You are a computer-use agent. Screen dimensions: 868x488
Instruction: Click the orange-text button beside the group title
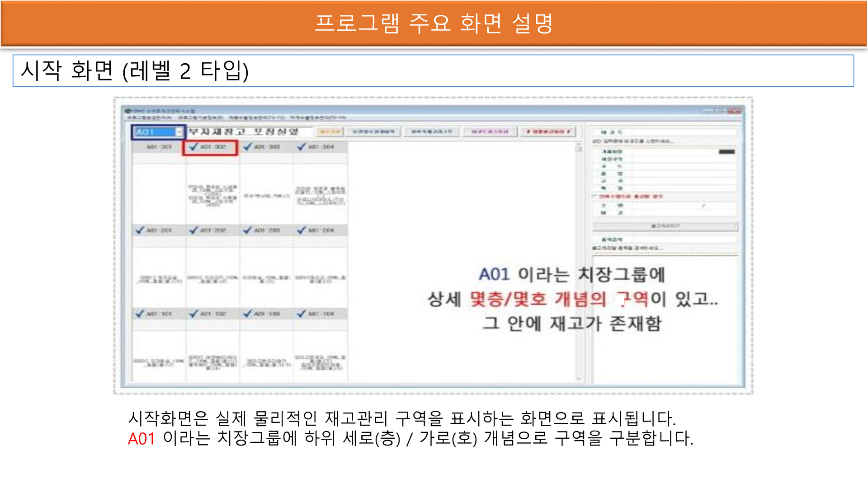[x=330, y=131]
